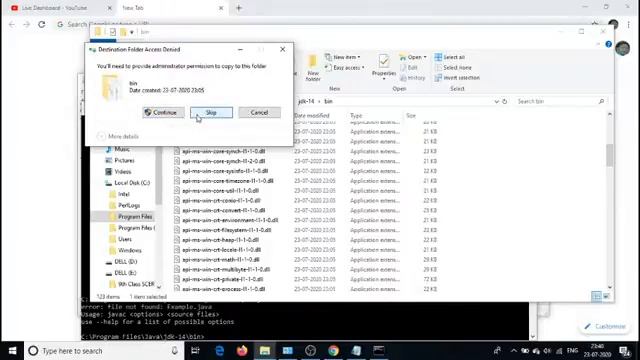The width and height of the screenshot is (640, 360).
Task: Select file api-ms-win-core-timezone-l1-1-0.dll
Action: click(224, 181)
